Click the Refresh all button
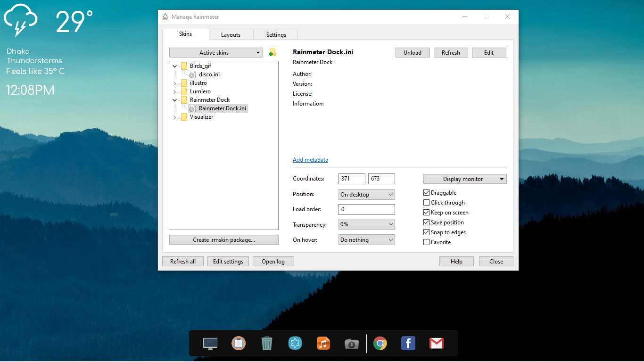Screen dimensions: 644x362 point(182,261)
